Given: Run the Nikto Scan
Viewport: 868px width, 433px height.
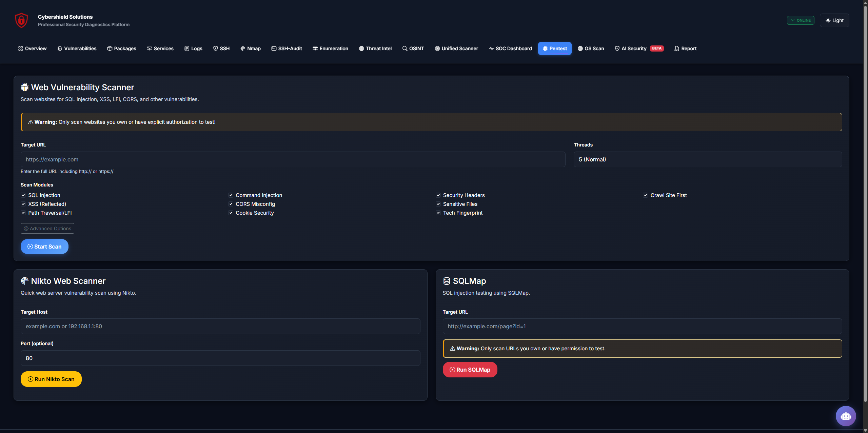Looking at the screenshot, I should click(x=51, y=379).
